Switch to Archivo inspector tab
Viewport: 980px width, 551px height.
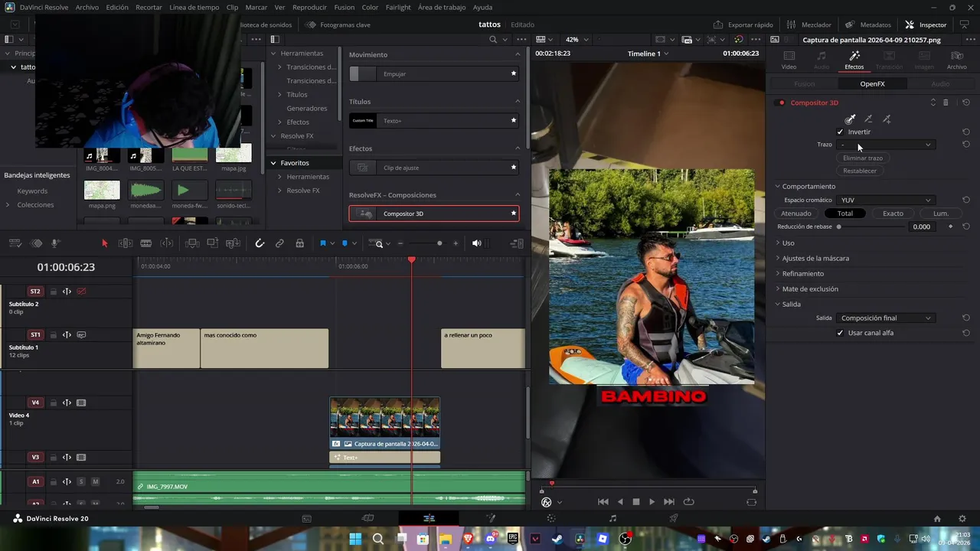(x=956, y=60)
